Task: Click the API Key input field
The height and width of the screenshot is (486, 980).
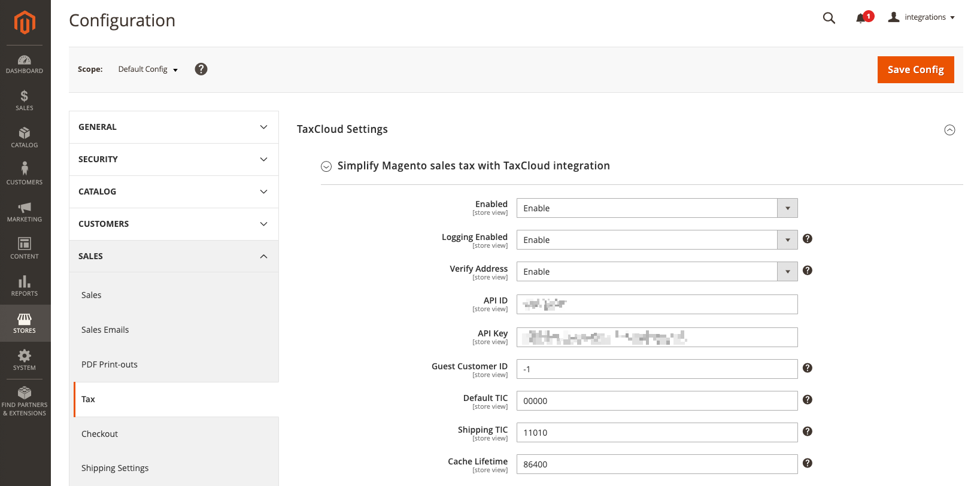Action: pos(657,337)
